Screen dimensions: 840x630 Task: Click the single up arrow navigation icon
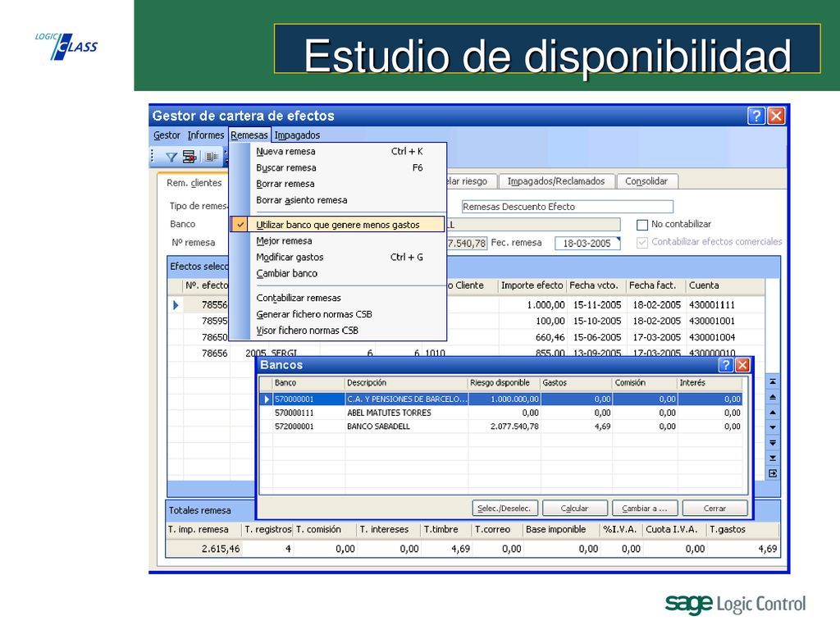773,413
